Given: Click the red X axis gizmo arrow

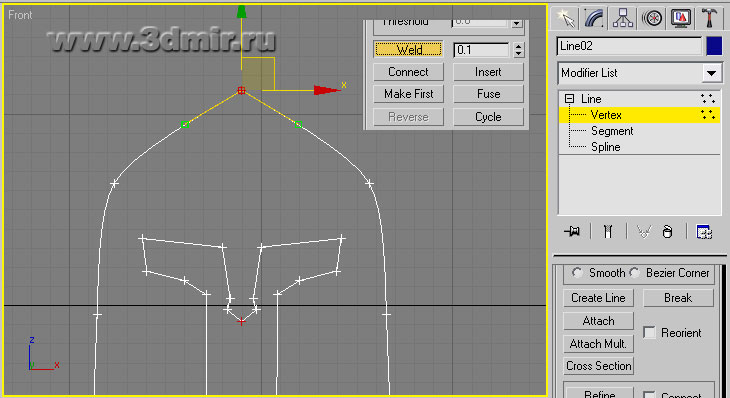Looking at the screenshot, I should click(326, 90).
